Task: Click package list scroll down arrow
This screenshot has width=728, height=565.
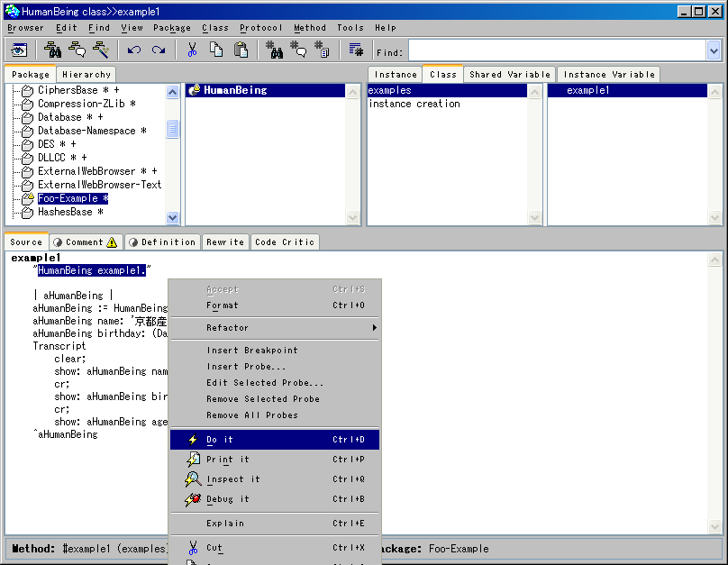Action: click(x=172, y=217)
